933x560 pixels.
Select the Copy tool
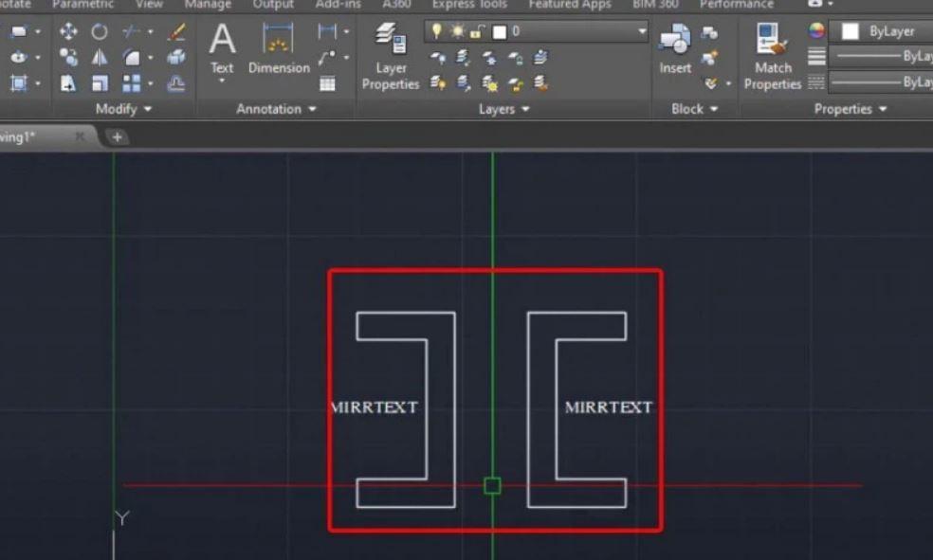[x=68, y=57]
